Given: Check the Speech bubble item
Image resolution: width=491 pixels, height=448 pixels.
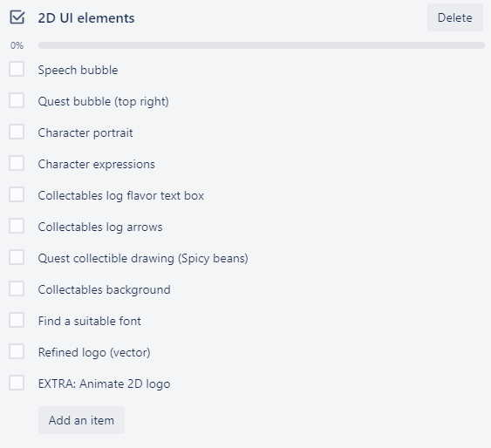Looking at the screenshot, I should pos(17,69).
